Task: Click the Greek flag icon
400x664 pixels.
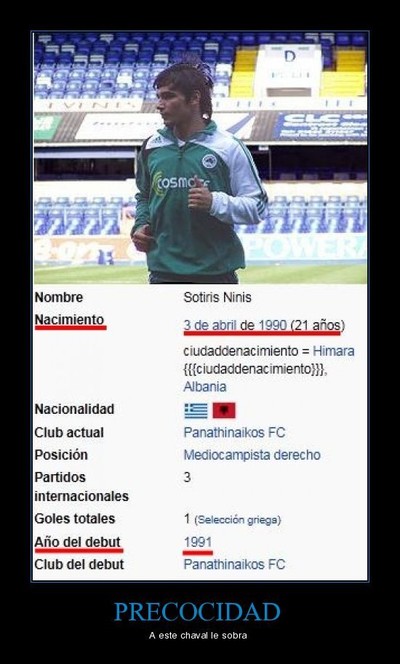Action: (x=196, y=410)
